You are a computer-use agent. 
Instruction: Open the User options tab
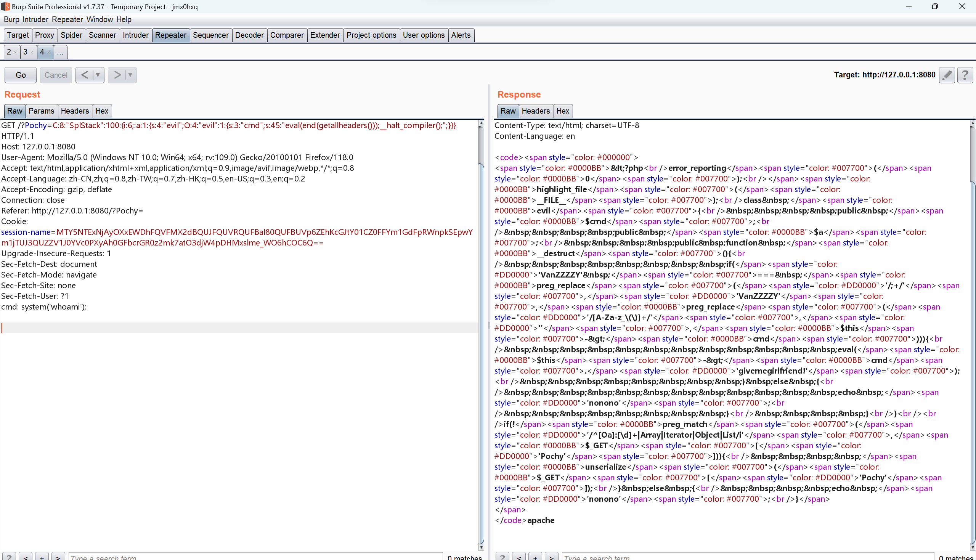(x=424, y=35)
